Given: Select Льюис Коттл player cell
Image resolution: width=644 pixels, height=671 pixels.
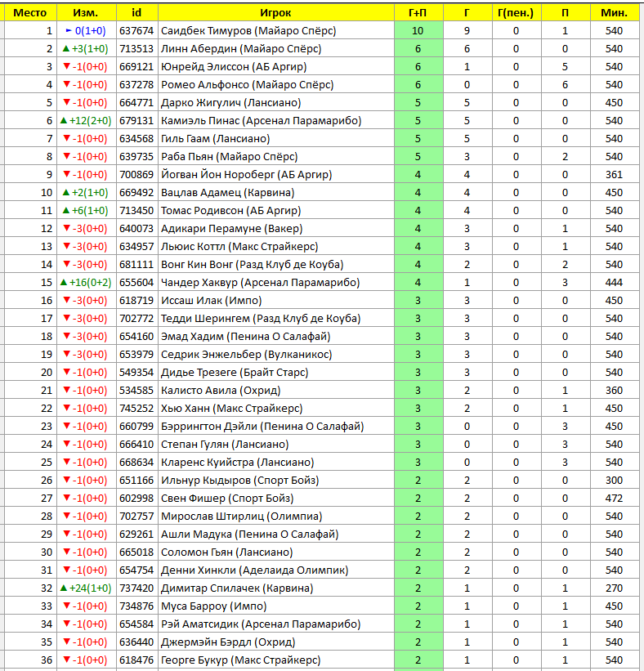Looking at the screenshot, I should click(x=276, y=247).
